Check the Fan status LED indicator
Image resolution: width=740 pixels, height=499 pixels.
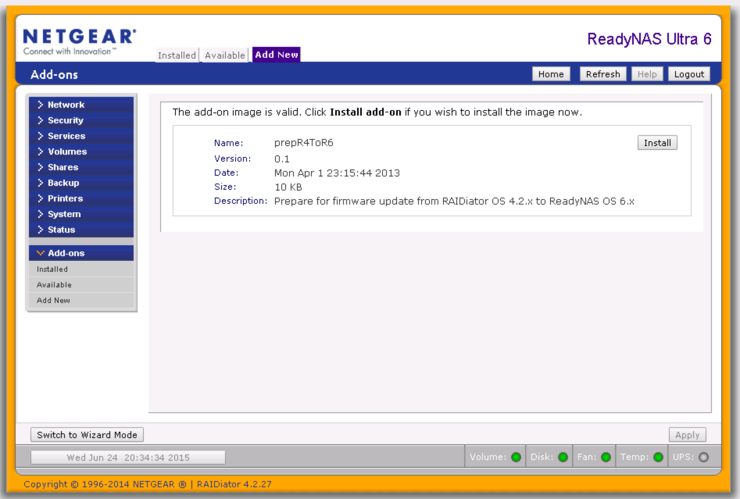pyautogui.click(x=606, y=457)
